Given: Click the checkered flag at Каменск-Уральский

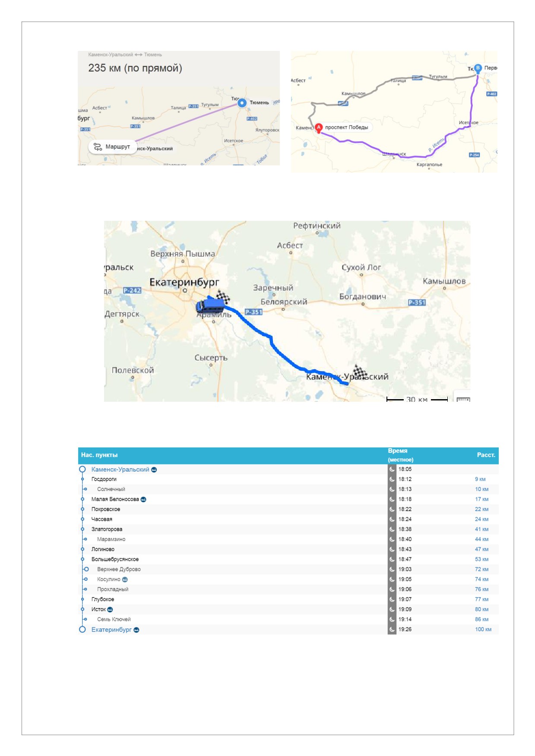Looking at the screenshot, I should pos(359,371).
